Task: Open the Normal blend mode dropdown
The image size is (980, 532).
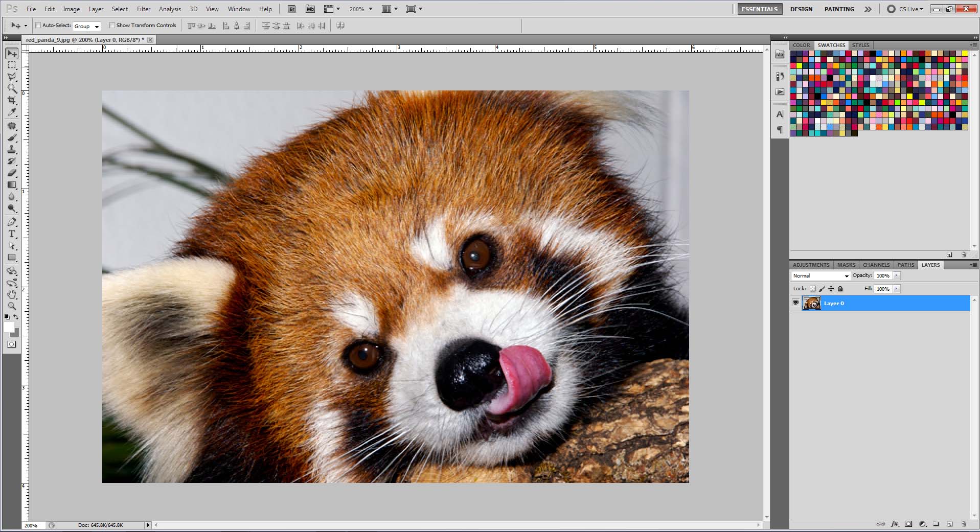Action: click(x=821, y=275)
